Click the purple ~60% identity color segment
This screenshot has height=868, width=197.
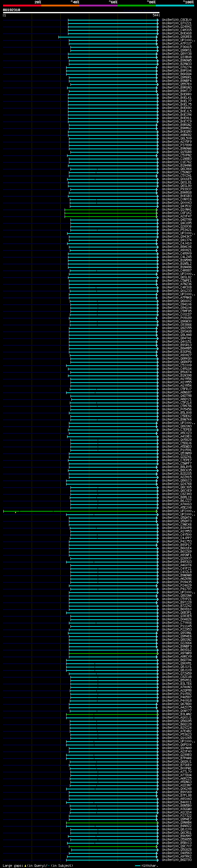click(98, 6)
